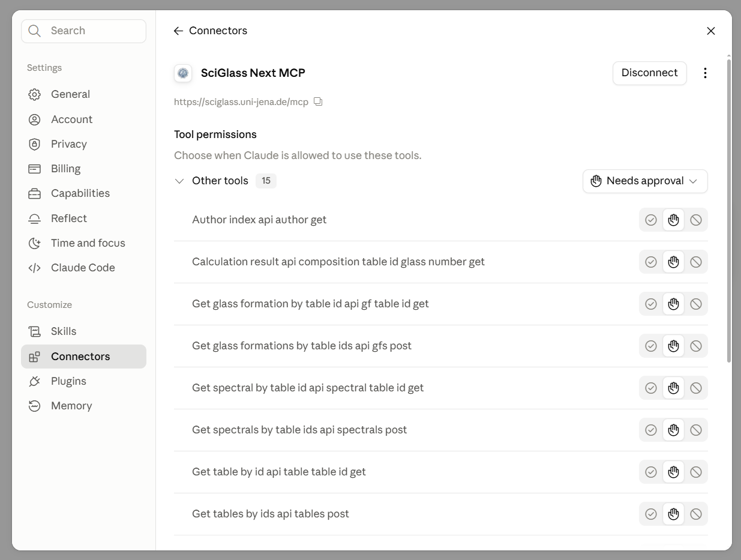Disconnect the SciGlass Next MCP connector
The height and width of the screenshot is (560, 741).
(x=649, y=73)
